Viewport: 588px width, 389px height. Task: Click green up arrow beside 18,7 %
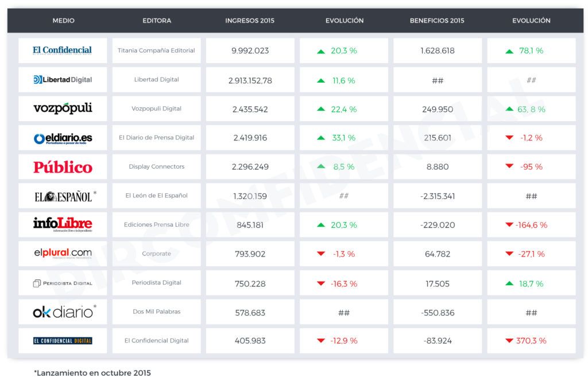509,283
